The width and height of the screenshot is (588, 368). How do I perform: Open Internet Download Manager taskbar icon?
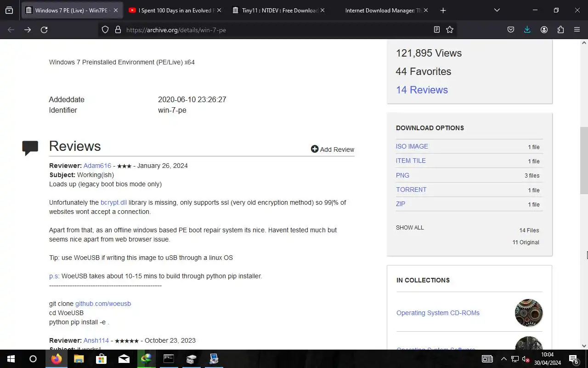coord(146,359)
